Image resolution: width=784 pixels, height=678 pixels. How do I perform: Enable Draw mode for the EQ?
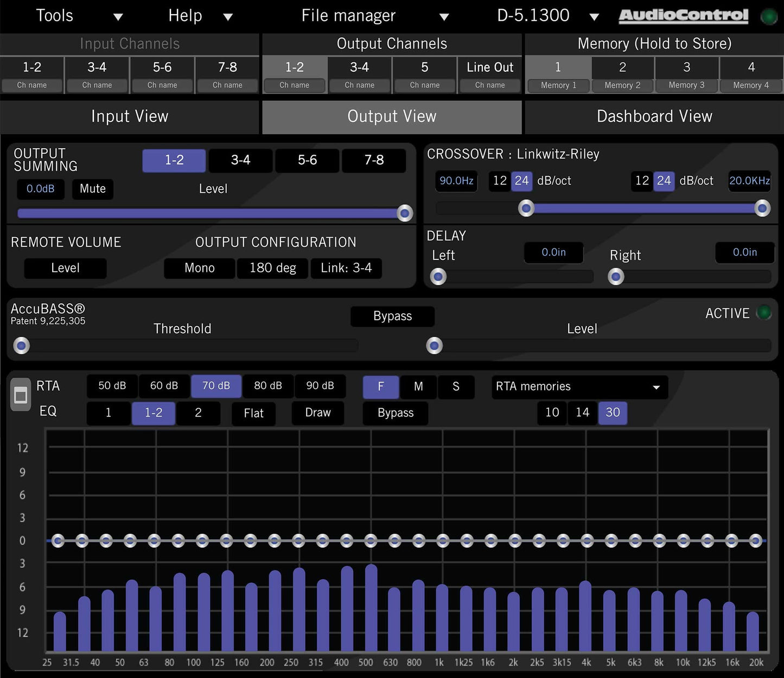pos(317,413)
